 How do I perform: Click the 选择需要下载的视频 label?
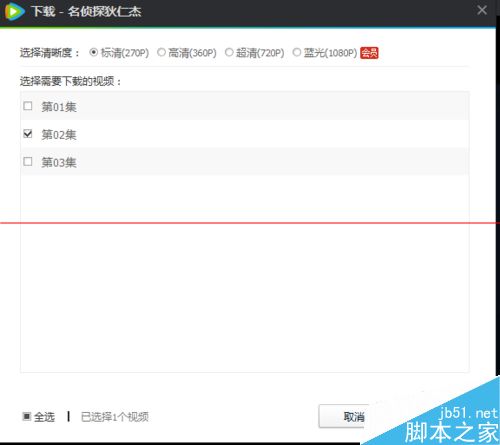[x=70, y=81]
